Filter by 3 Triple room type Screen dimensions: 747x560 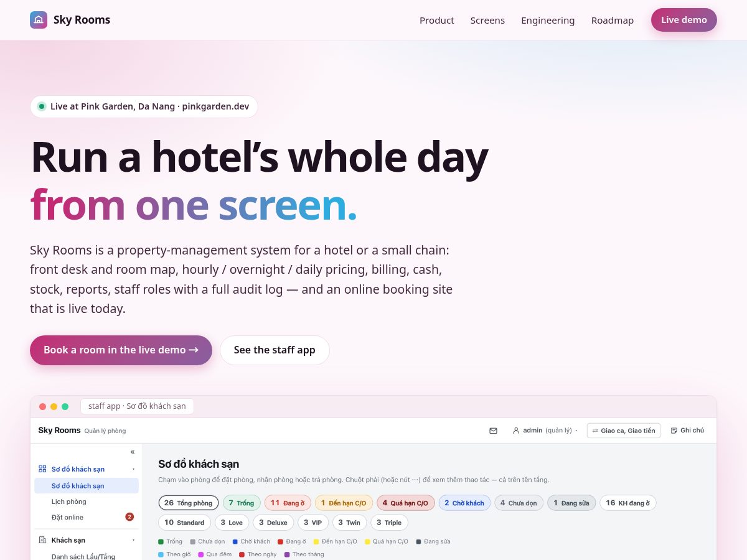pos(389,523)
